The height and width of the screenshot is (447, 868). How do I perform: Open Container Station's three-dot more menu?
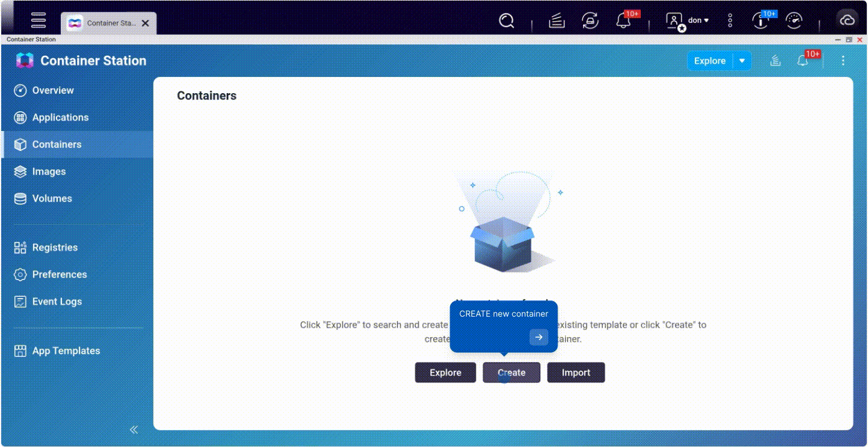click(843, 61)
